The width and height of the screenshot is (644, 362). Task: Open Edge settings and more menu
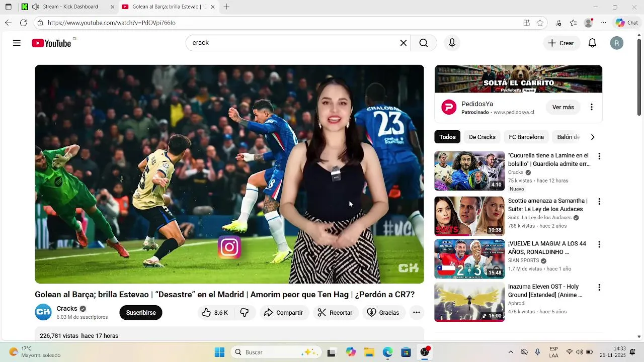click(603, 23)
